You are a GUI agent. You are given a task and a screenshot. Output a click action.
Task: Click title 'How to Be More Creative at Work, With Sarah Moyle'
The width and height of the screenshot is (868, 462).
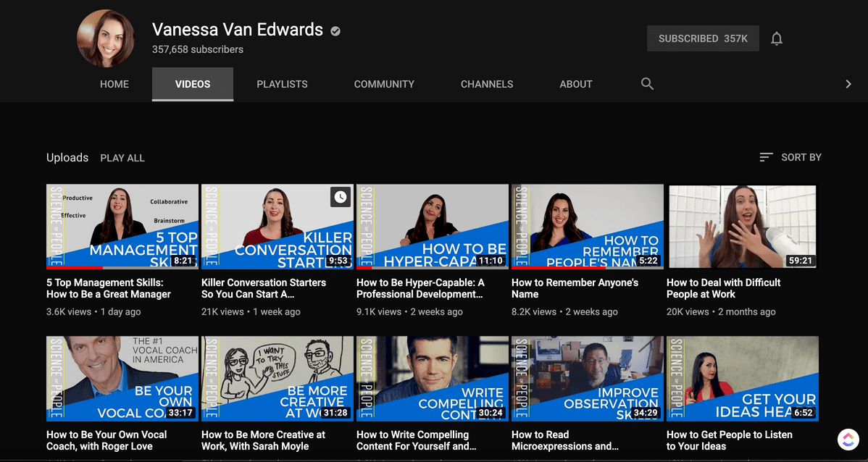click(x=264, y=440)
